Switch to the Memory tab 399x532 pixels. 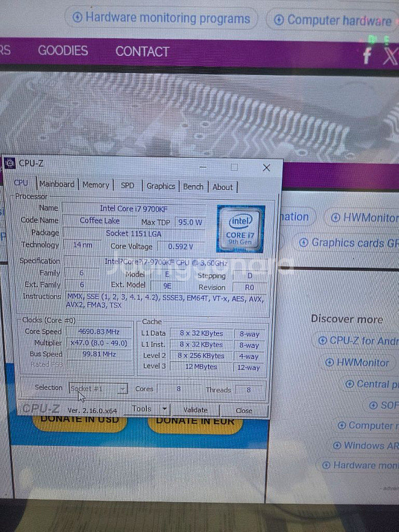[x=96, y=185]
